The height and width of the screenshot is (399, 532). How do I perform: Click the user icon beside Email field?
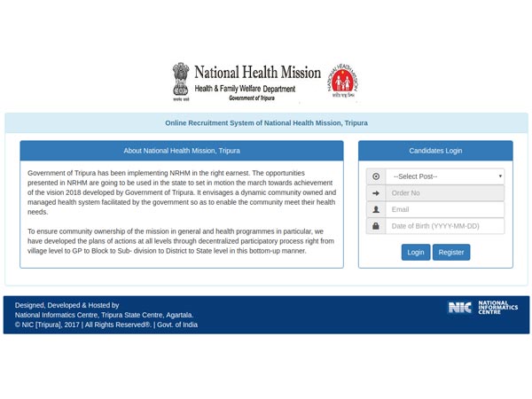pos(376,210)
